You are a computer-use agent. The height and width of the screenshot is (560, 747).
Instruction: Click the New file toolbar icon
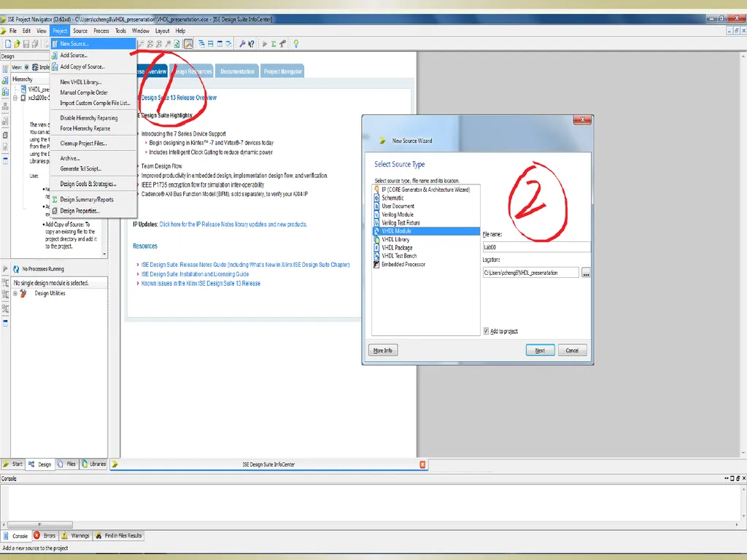[x=8, y=44]
